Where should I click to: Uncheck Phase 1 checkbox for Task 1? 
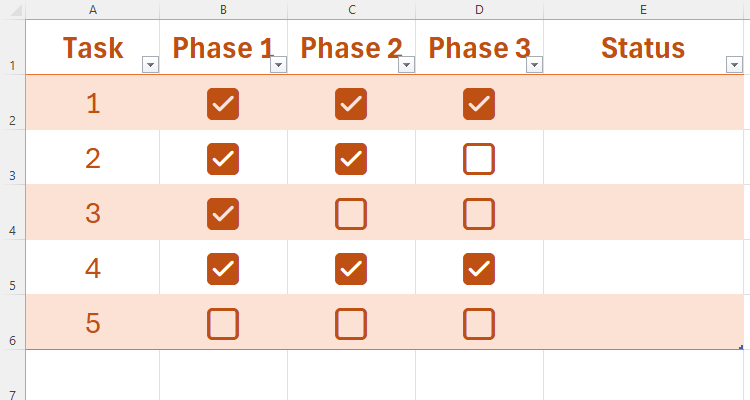click(x=223, y=104)
